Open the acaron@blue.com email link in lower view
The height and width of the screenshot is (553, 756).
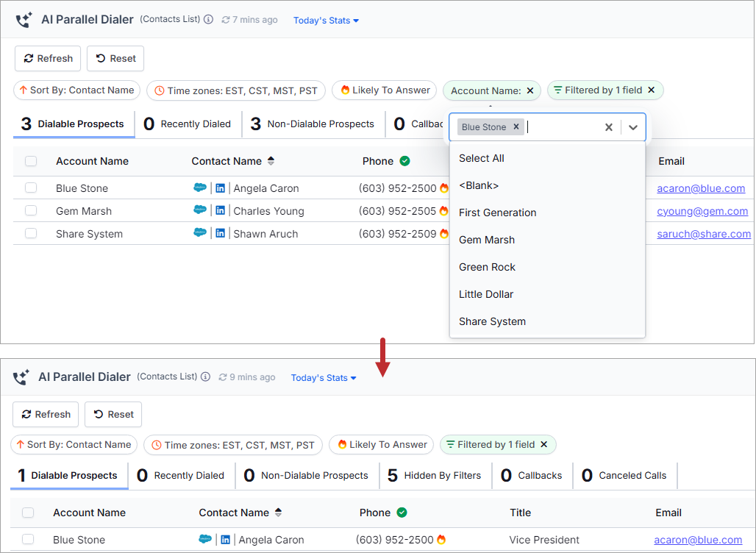pos(698,540)
